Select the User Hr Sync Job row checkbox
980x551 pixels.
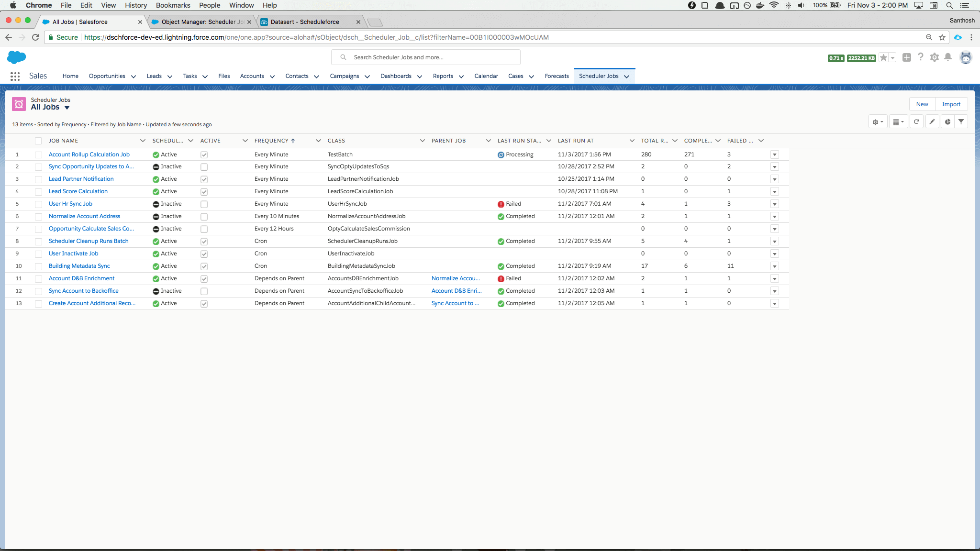[38, 204]
